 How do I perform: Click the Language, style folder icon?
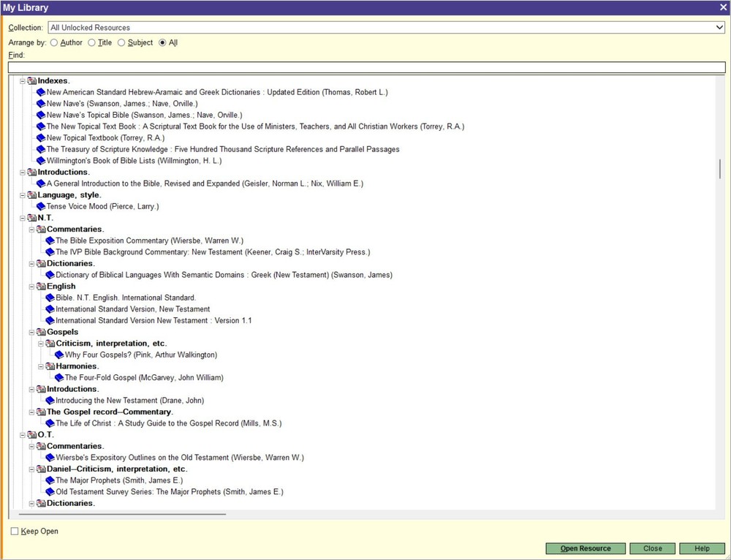(x=31, y=195)
